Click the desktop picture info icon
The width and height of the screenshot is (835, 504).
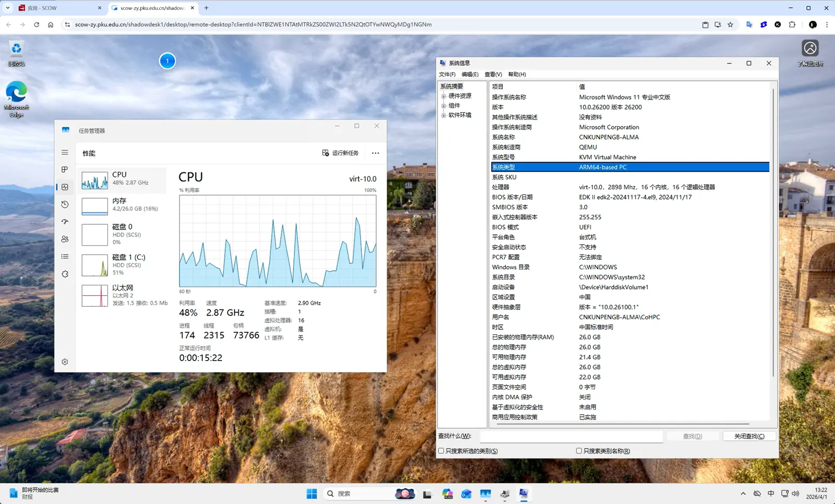(x=810, y=53)
